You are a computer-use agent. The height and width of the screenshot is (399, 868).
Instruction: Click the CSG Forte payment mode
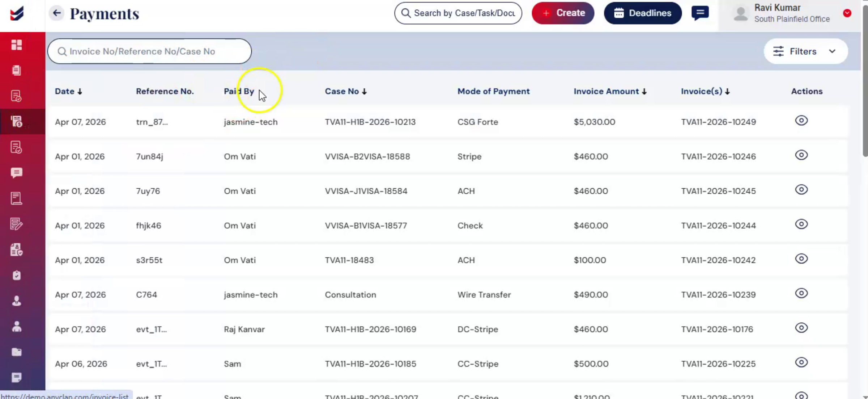[477, 122]
